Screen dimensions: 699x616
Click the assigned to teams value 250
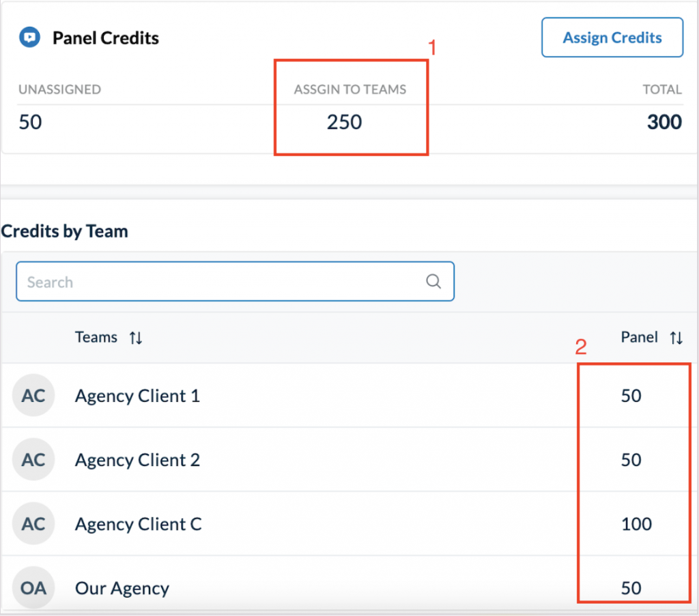coord(344,122)
